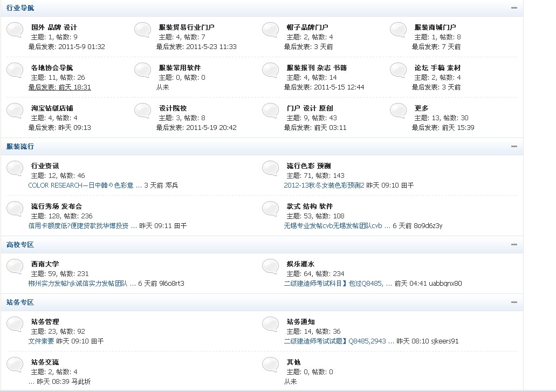Open the 服装商城门户 forum

(435, 27)
